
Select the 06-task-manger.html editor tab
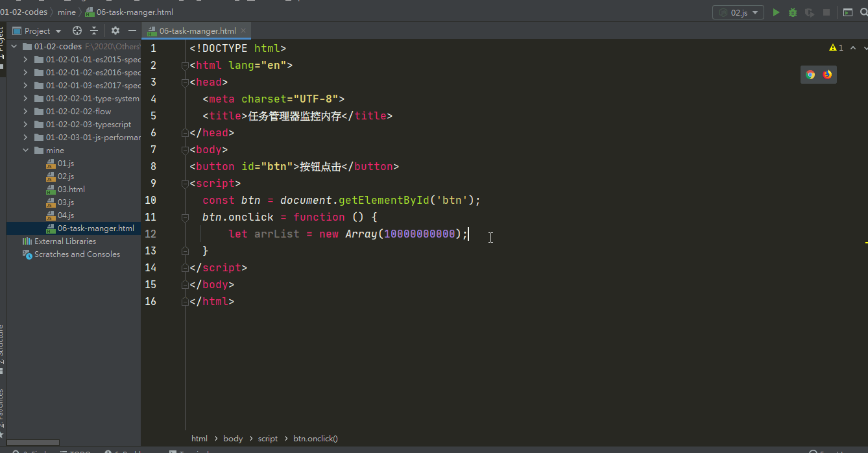point(197,31)
